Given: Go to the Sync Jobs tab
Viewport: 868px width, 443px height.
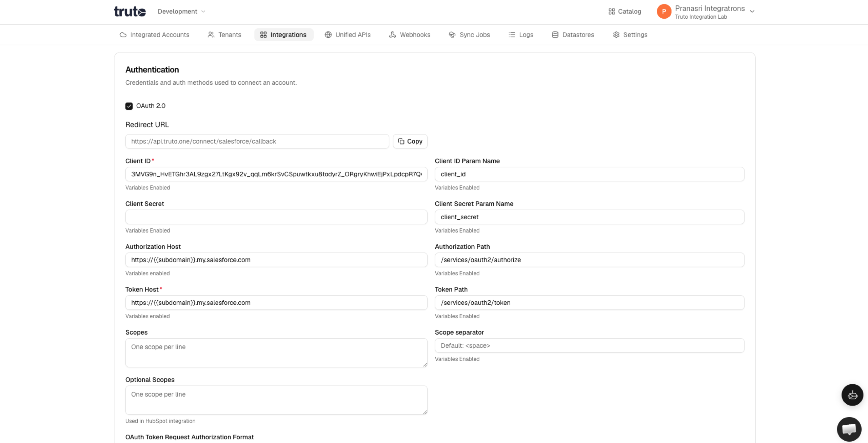Looking at the screenshot, I should pos(469,35).
